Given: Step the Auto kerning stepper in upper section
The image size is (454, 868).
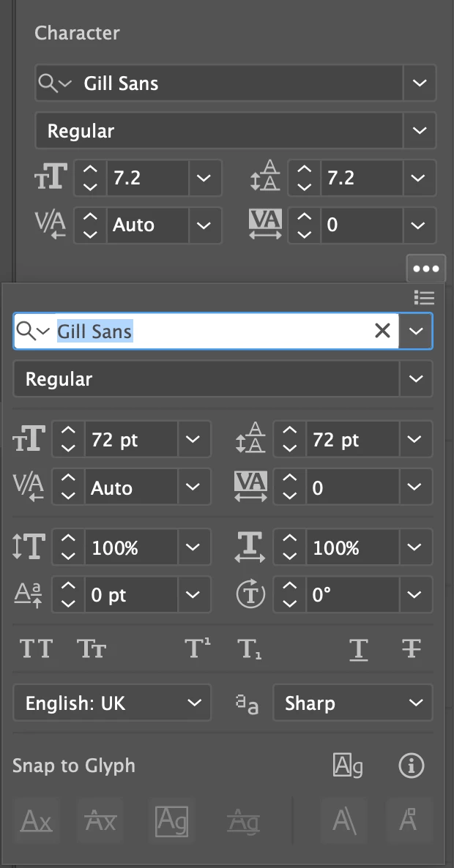Looking at the screenshot, I should click(x=90, y=225).
